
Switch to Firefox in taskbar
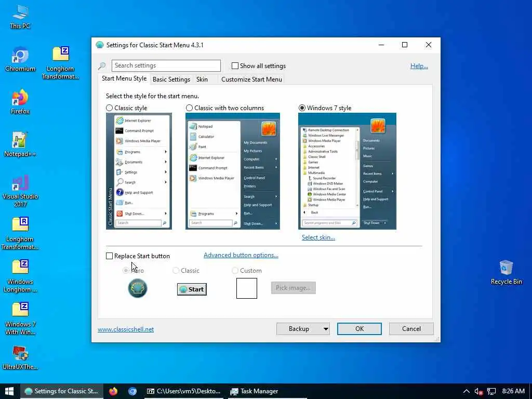pyautogui.click(x=113, y=391)
